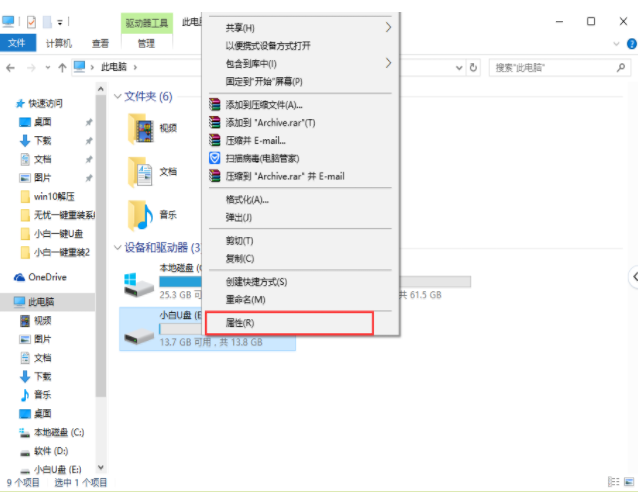Expand 包含到库中(I) submenu arrow
Screen dimensions: 638x493
coord(388,63)
